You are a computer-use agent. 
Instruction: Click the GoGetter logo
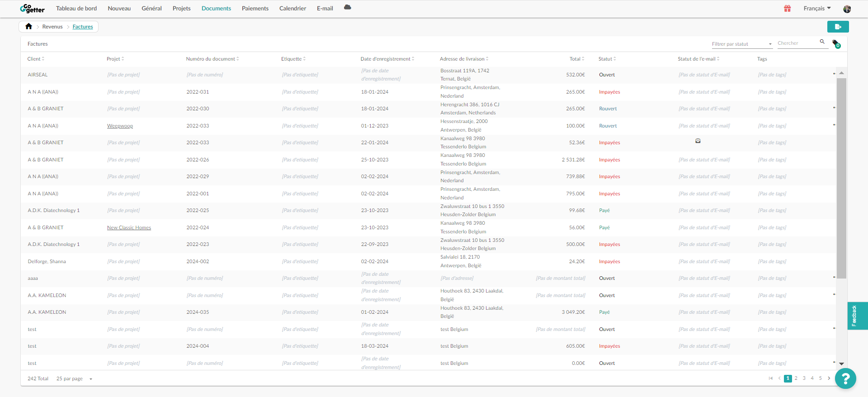(32, 9)
